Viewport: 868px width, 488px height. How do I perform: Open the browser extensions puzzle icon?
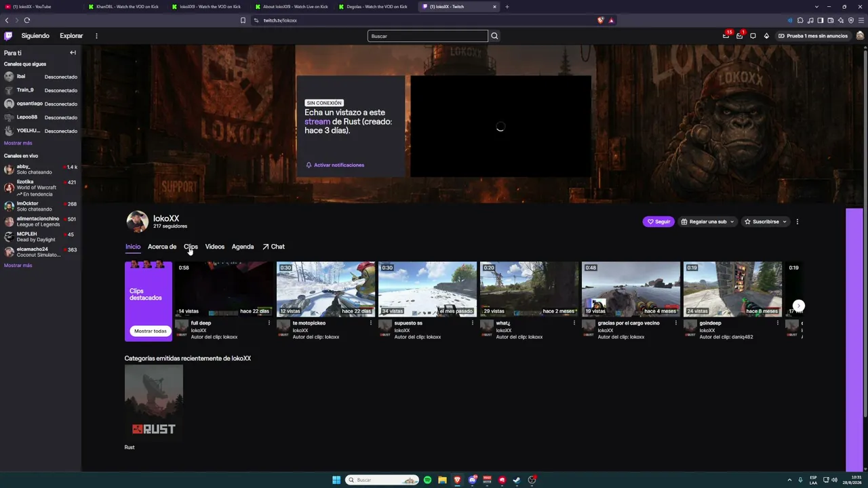800,20
